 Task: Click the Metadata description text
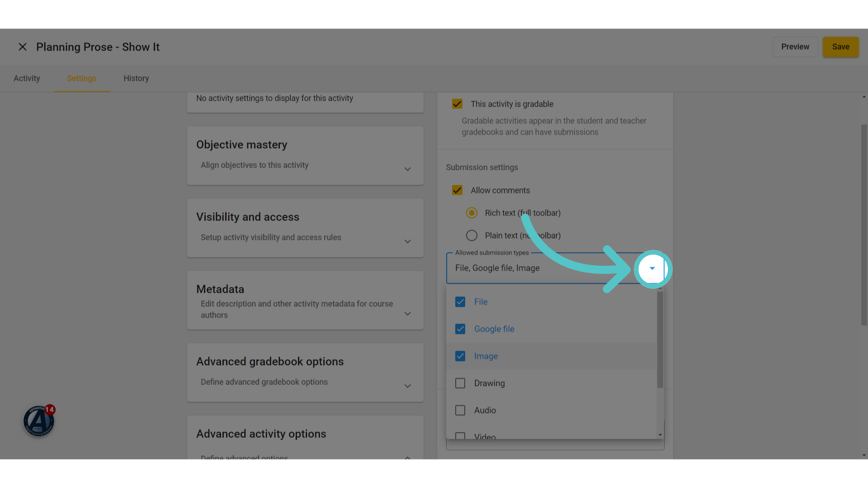[x=297, y=310]
